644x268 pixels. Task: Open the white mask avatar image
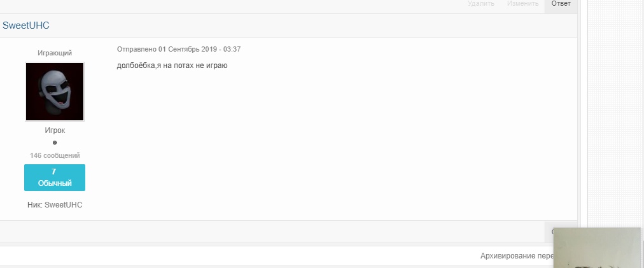point(55,92)
